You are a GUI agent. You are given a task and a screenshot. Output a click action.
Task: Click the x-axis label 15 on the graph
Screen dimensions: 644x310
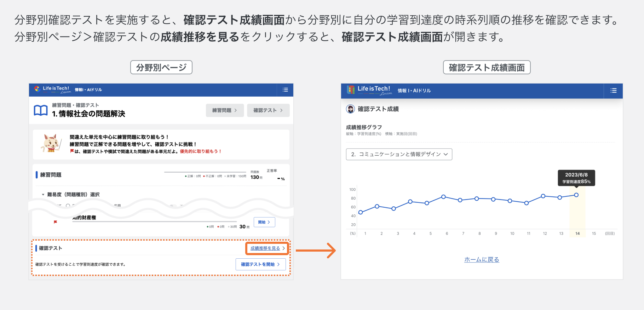[x=594, y=234]
